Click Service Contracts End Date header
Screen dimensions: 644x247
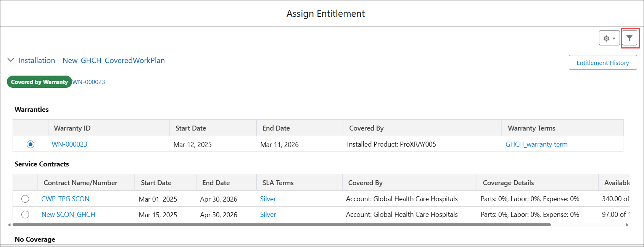[x=226, y=182]
